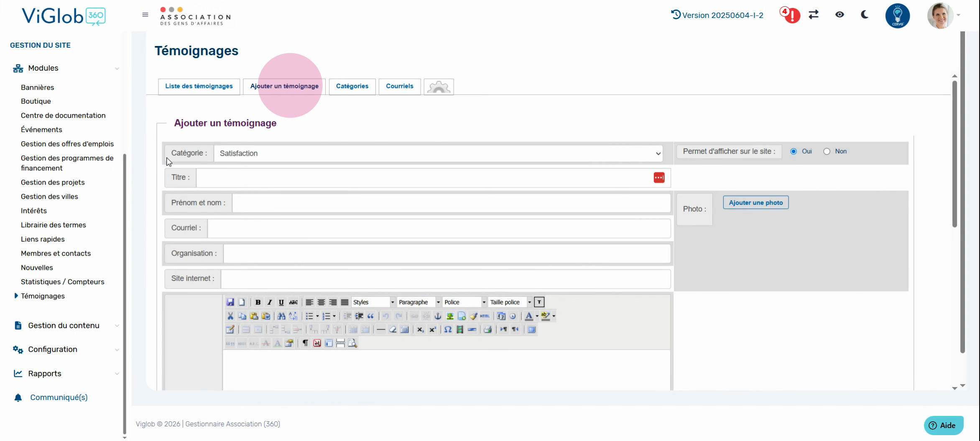
Task: Select the Non radio button
Action: (827, 151)
